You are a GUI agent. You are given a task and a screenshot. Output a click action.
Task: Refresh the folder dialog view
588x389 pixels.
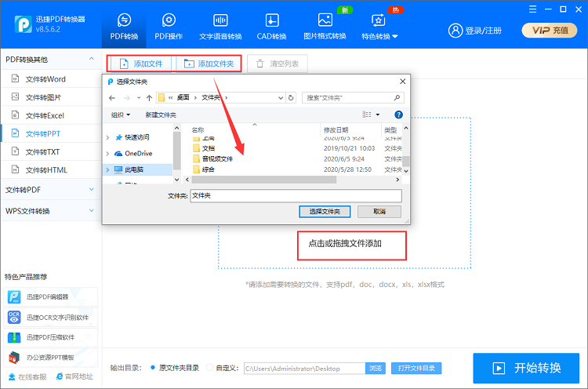[x=291, y=98]
